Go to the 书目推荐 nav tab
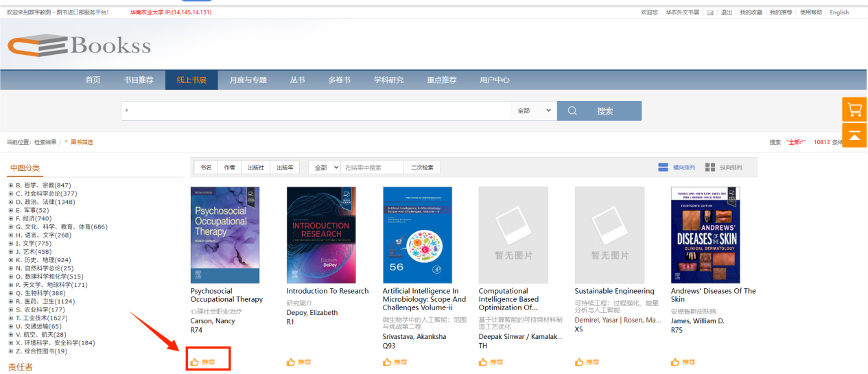The image size is (868, 374). 139,80
